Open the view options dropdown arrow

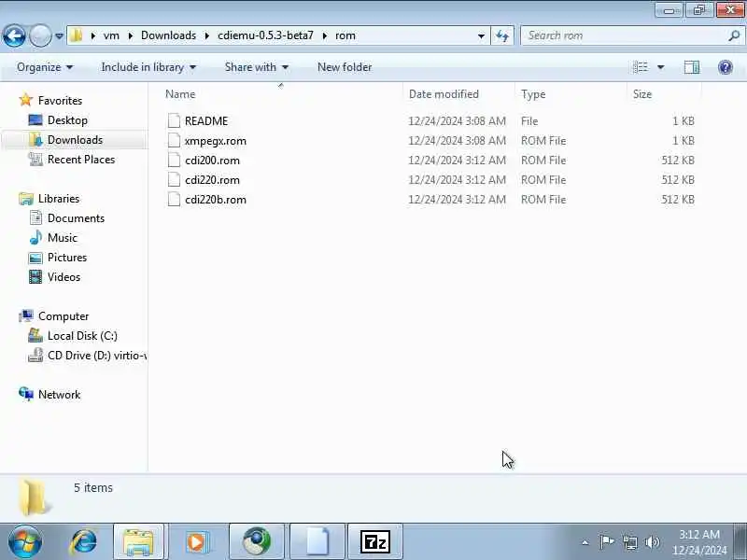click(661, 67)
